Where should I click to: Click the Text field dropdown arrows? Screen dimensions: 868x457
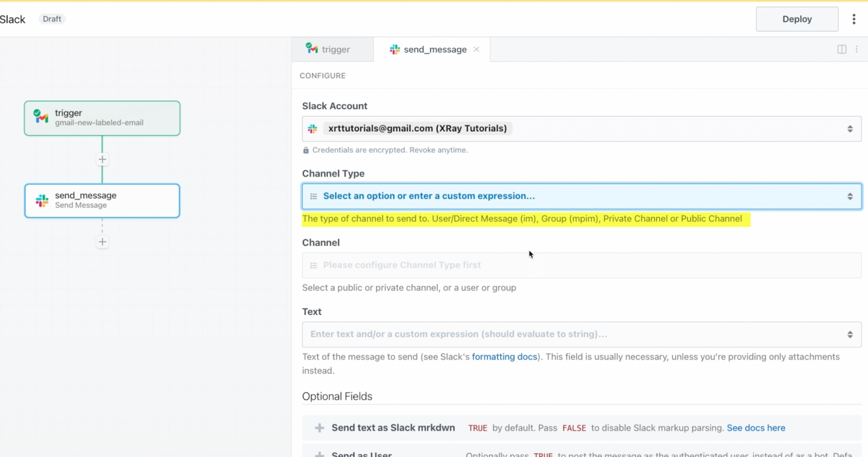850,334
